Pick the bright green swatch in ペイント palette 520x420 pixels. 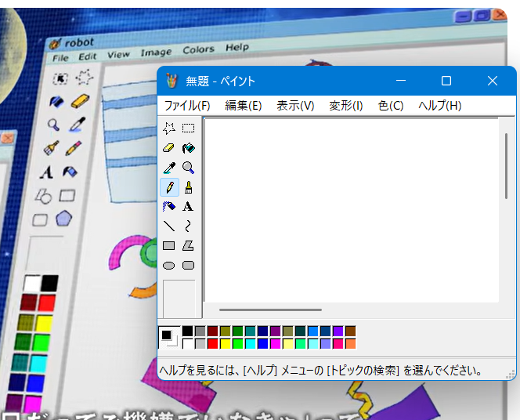[238, 344]
